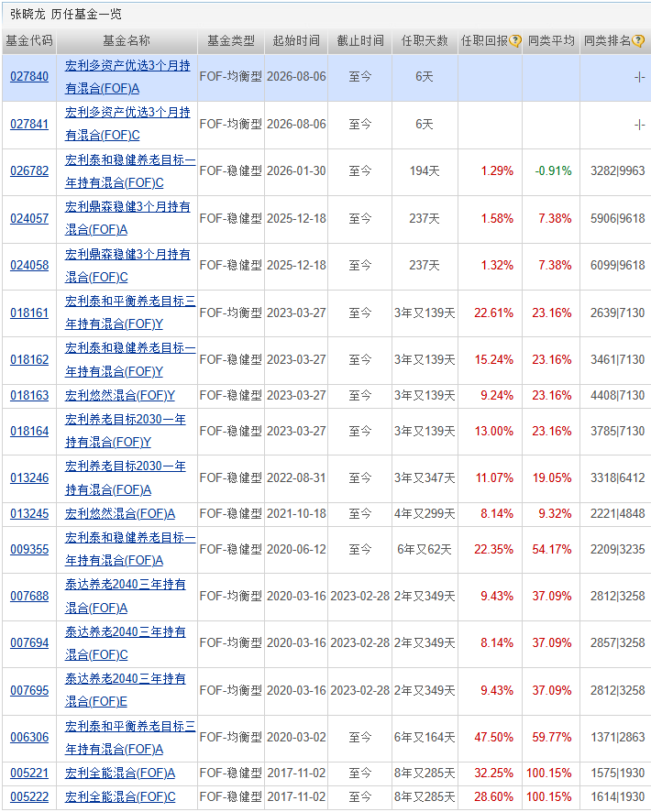The height and width of the screenshot is (812, 651).
Task: Select start date 2022-08-31 for fund 013246
Action: 296,477
